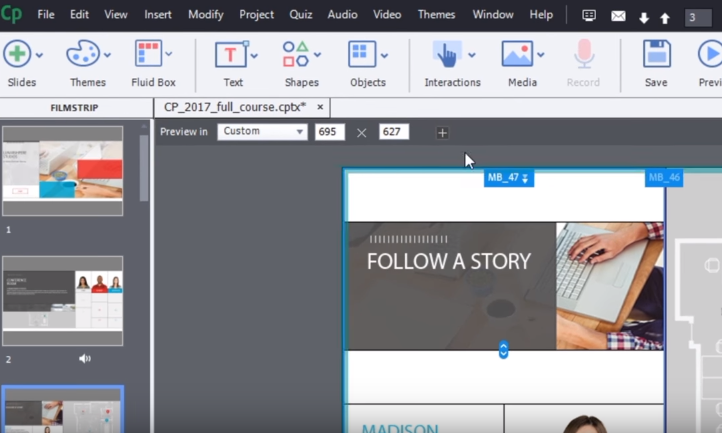
Task: Click the width field showing 695
Action: click(330, 132)
